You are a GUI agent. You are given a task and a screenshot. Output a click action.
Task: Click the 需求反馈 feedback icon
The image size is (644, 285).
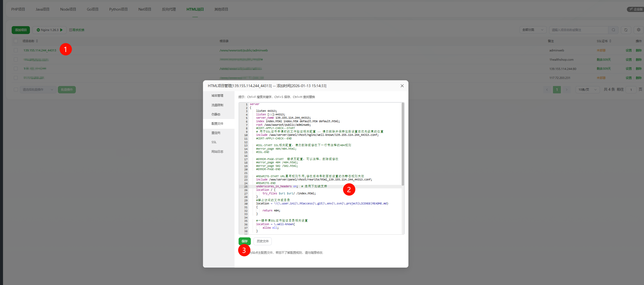[71, 30]
